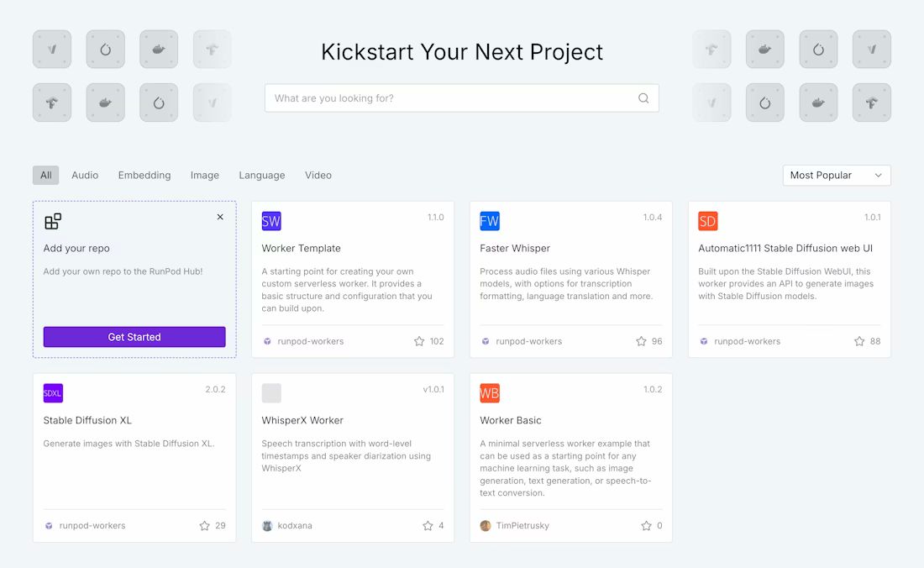
Task: Click version 1.0.4 on Faster Whisper card
Action: coord(653,218)
